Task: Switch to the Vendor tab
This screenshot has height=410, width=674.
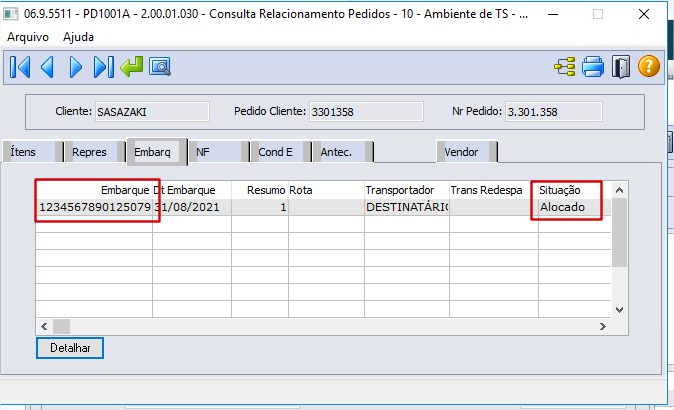Action: [x=467, y=152]
